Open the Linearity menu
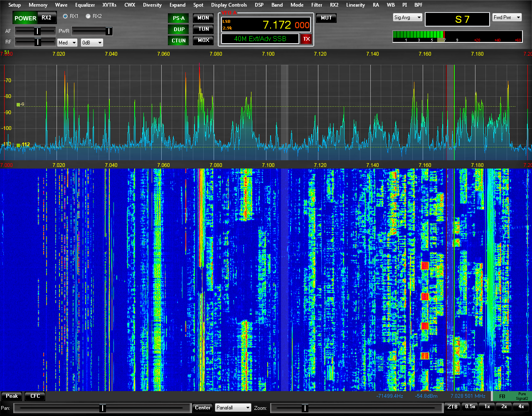The width and height of the screenshot is (532, 416). [x=355, y=5]
